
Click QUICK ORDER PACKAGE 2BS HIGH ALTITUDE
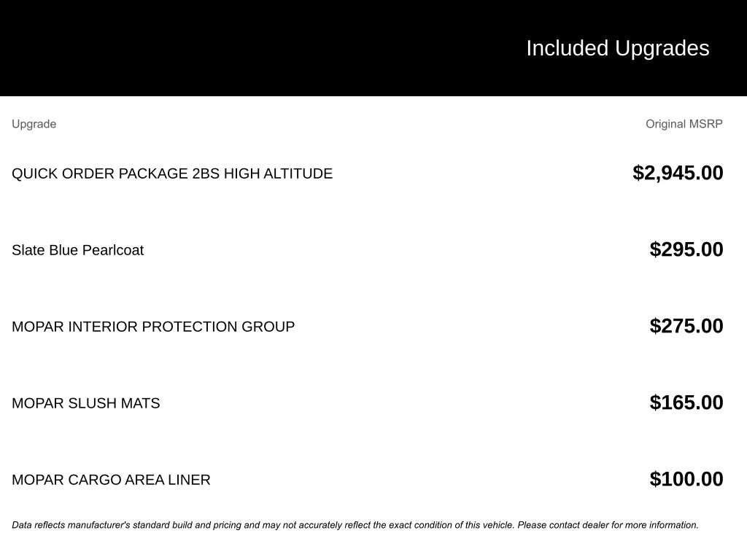[x=172, y=174]
